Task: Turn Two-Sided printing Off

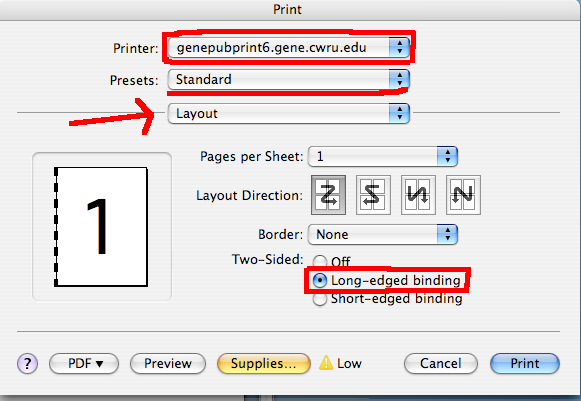Action: 320,261
